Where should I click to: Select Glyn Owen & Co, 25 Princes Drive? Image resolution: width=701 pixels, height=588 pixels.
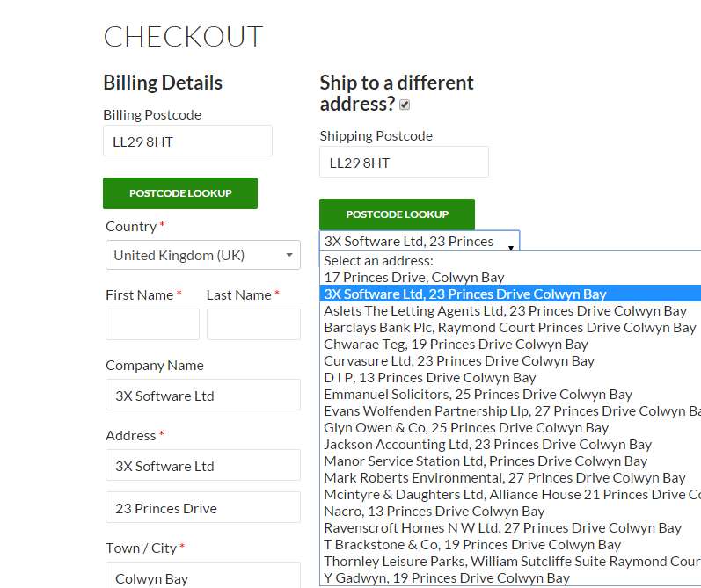[x=510, y=427]
